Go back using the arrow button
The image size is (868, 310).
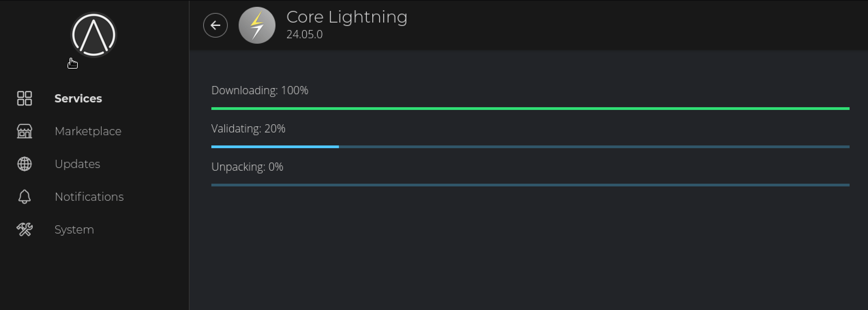pyautogui.click(x=215, y=25)
